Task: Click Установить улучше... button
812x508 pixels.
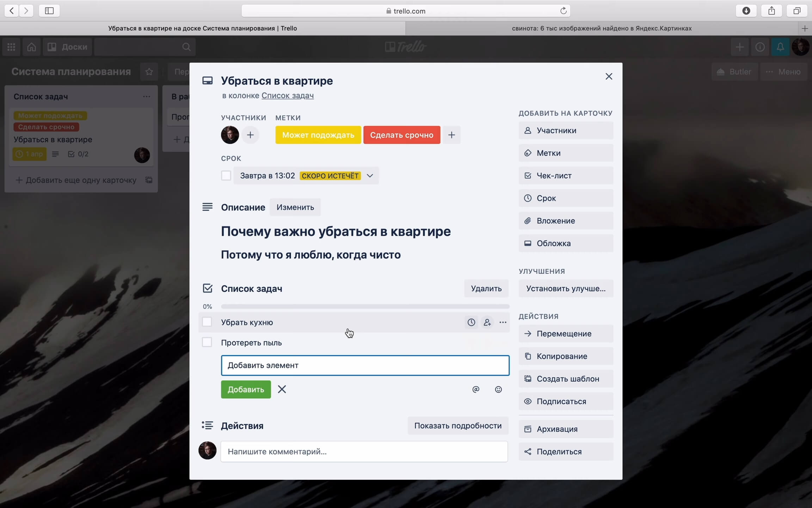Action: [x=566, y=289]
